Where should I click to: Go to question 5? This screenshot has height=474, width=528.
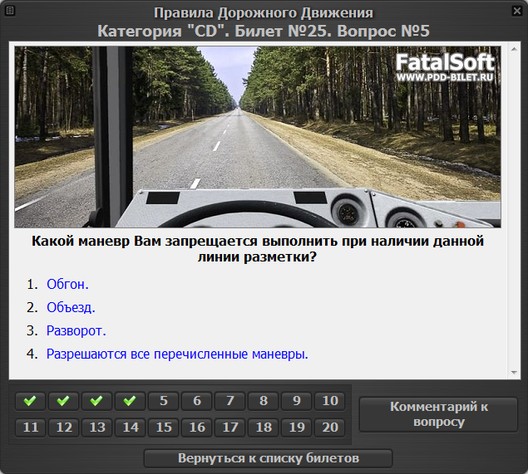[x=163, y=401]
